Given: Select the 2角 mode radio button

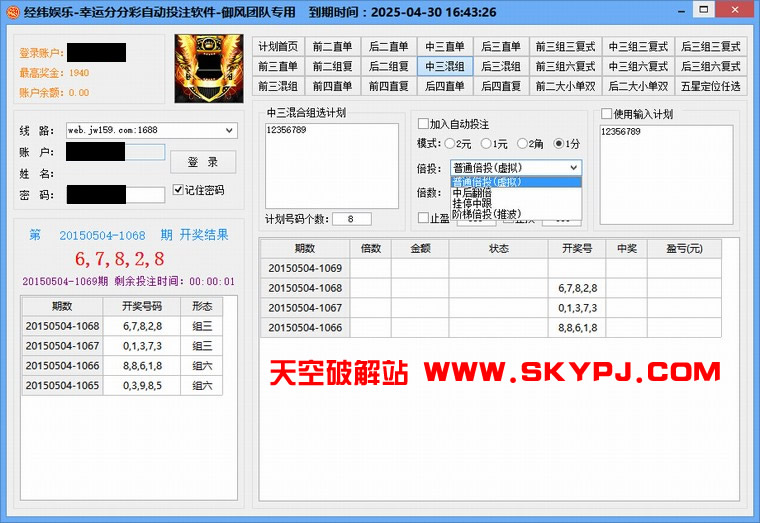Looking at the screenshot, I should [x=522, y=144].
